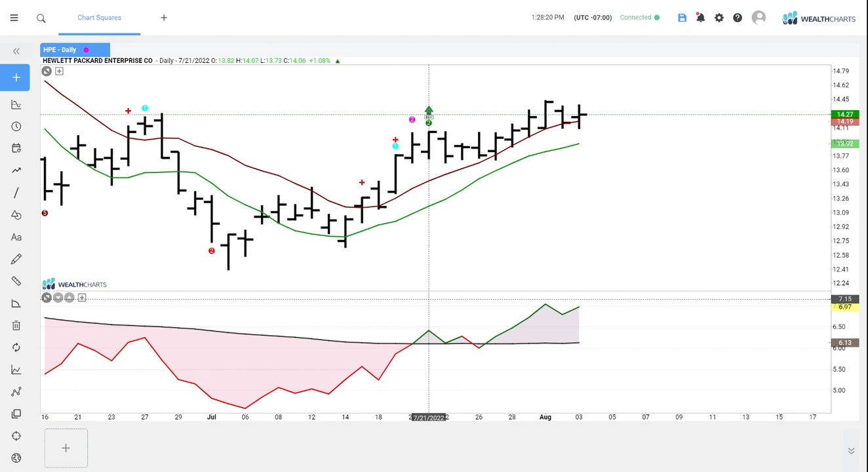Click the yellow 6.97 indicator value label
This screenshot has width=868, height=472.
click(x=844, y=307)
